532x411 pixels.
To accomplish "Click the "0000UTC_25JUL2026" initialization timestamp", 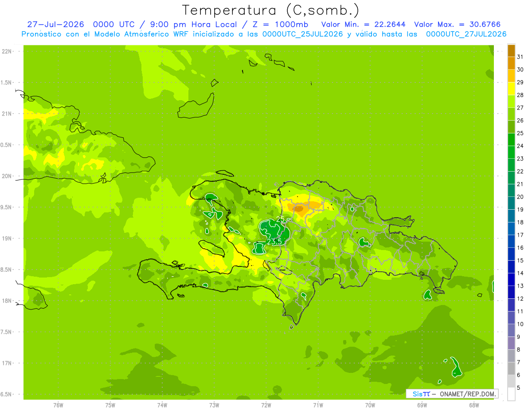I will pos(303,34).
